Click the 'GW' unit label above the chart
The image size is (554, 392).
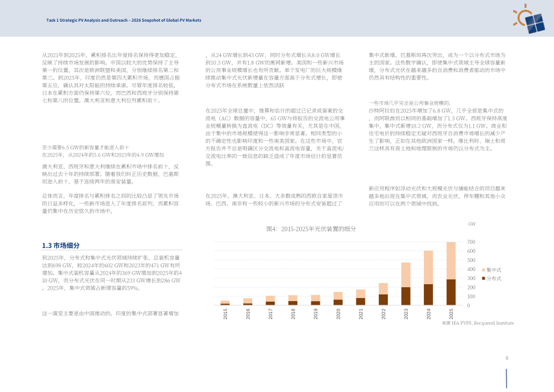(x=472, y=224)
